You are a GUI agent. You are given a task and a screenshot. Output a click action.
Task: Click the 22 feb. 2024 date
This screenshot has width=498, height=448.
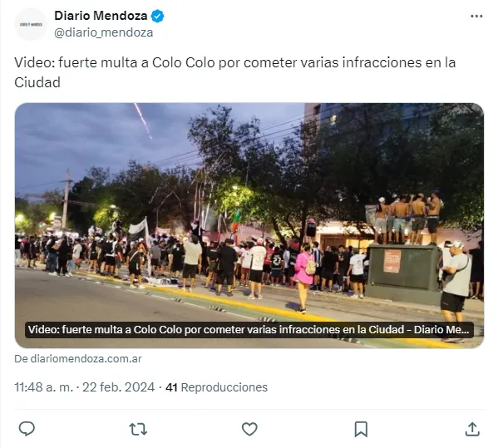coord(118,387)
